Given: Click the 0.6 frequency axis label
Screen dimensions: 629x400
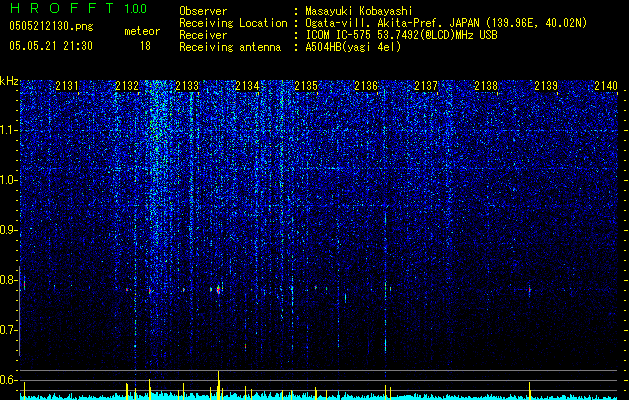Looking at the screenshot, I should pos(8,380).
